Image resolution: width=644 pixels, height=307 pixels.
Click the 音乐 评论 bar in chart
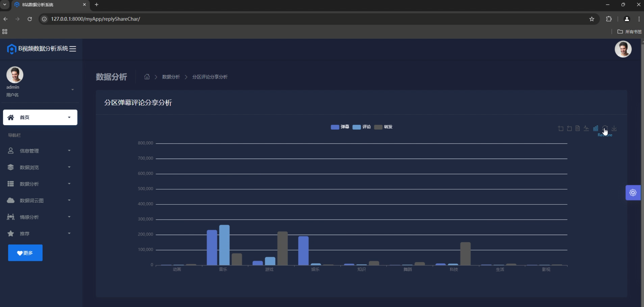[224, 245]
